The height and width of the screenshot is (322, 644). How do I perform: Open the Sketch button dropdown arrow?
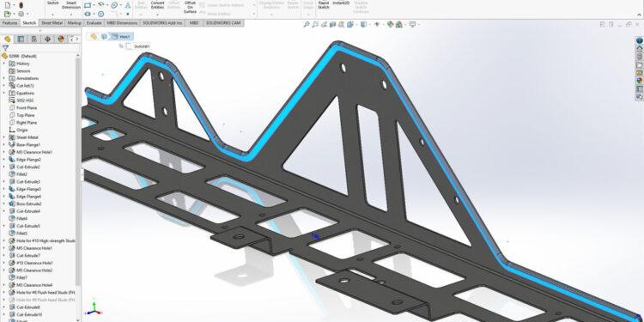(52, 14)
